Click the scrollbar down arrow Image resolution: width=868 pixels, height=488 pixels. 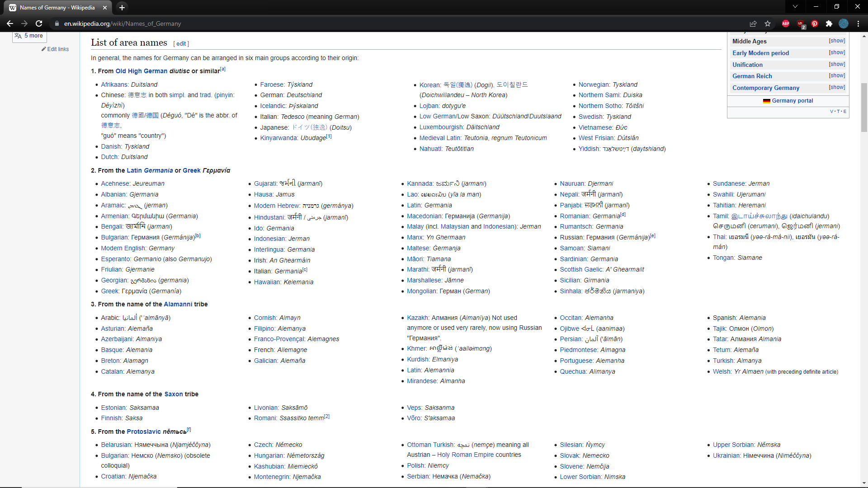pos(863,483)
